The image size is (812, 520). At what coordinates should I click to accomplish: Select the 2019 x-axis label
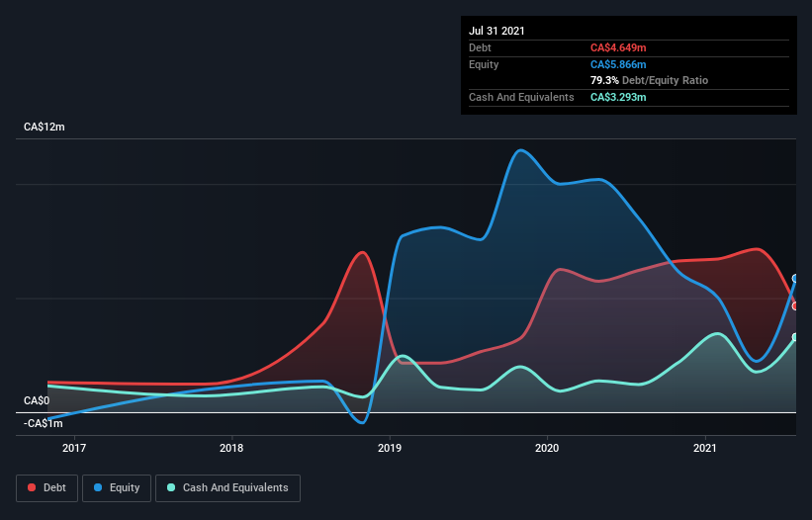pos(390,448)
